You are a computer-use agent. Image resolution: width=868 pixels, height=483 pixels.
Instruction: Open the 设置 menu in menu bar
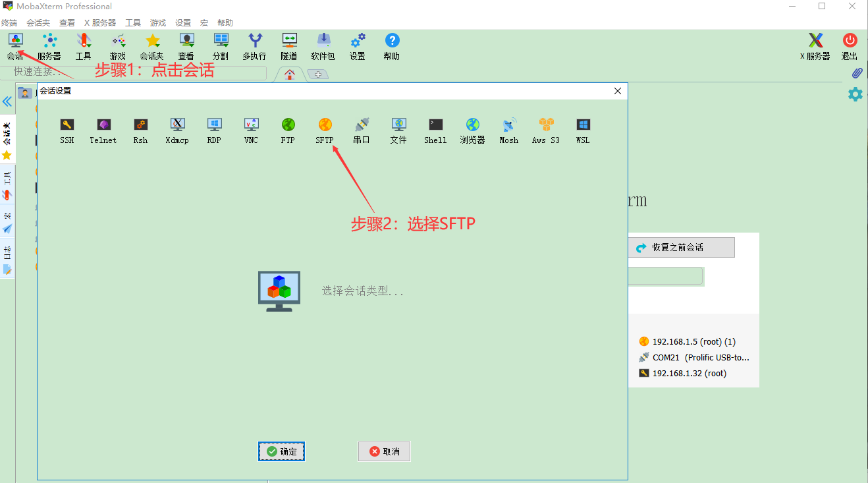coord(183,22)
